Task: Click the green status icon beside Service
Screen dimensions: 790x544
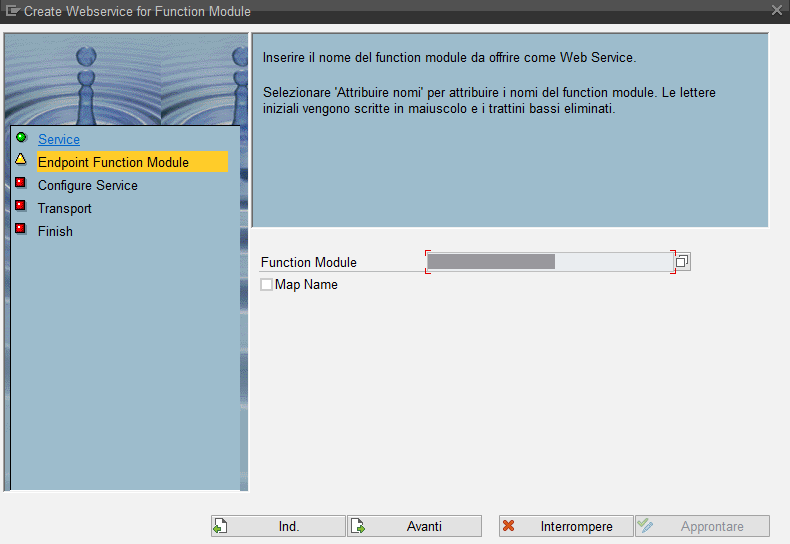Action: click(21, 137)
